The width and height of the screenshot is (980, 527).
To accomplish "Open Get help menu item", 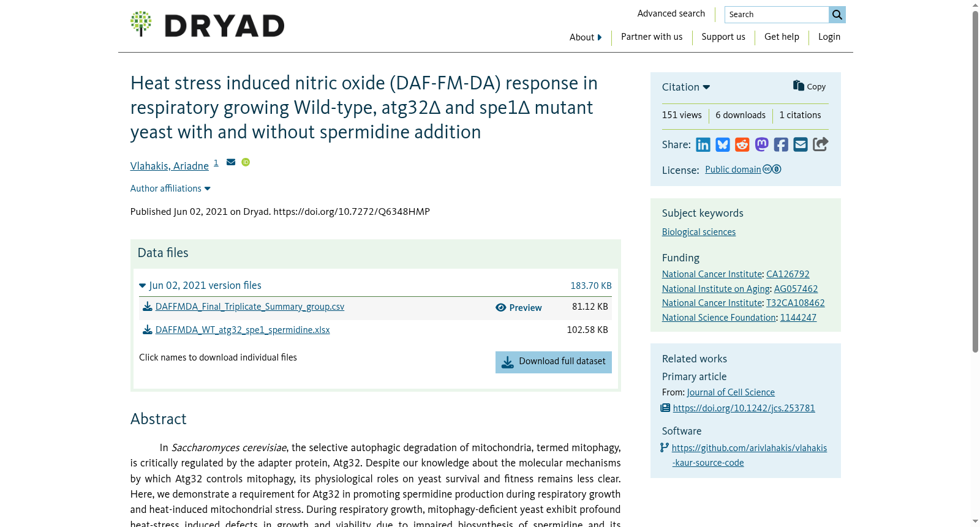I will point(782,37).
